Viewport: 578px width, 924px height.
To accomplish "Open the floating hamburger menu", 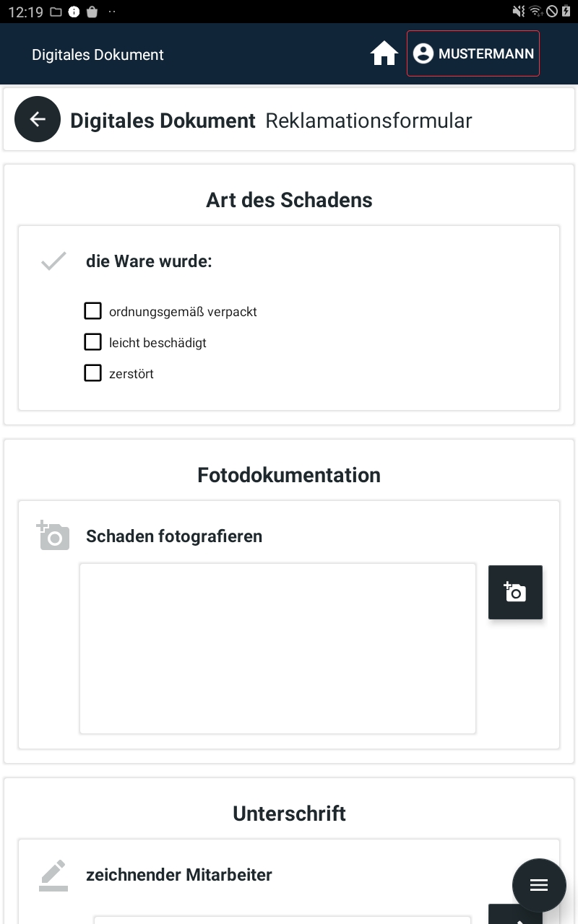I will click(539, 885).
